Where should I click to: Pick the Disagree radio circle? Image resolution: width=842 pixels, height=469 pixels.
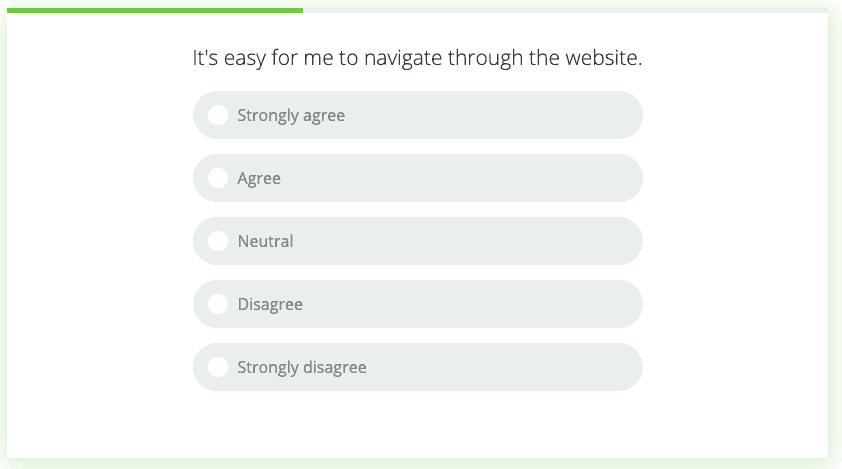218,304
